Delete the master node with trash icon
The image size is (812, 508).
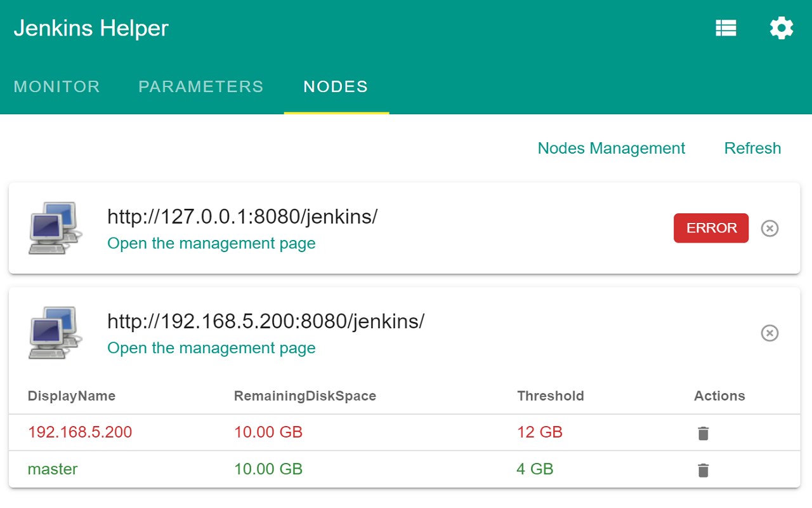tap(703, 470)
